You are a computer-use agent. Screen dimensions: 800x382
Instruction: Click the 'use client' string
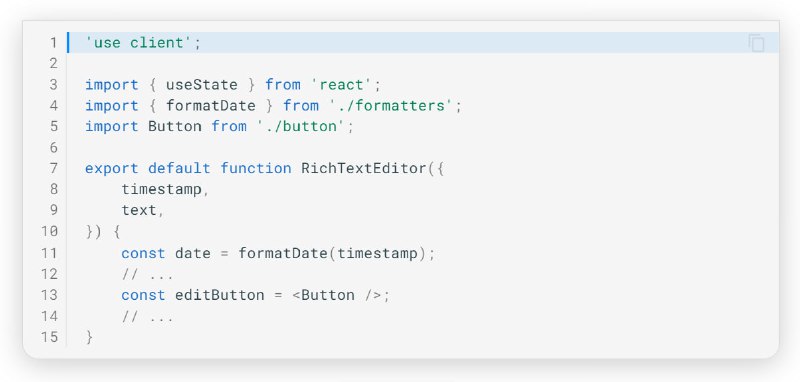click(139, 43)
